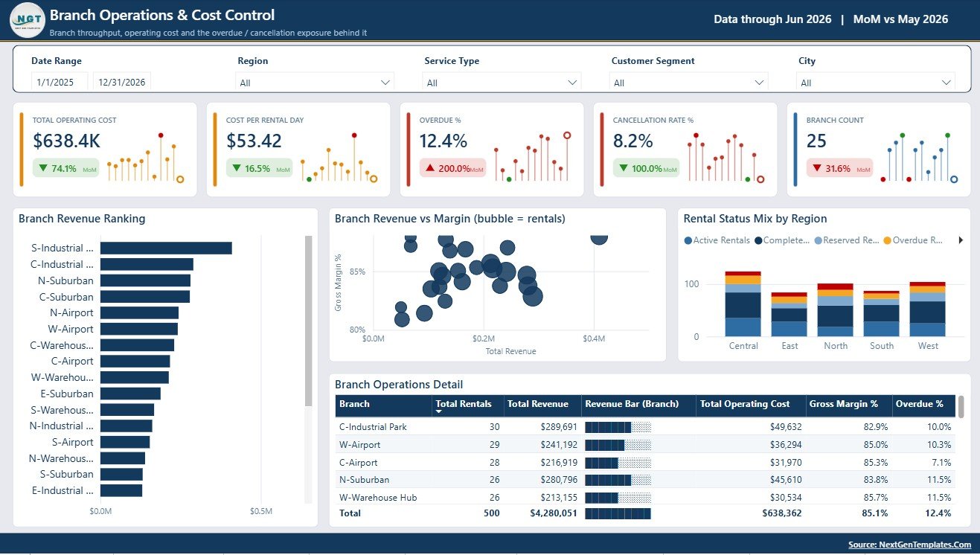Click the 8.2% Cancellation Rate value

(x=633, y=141)
